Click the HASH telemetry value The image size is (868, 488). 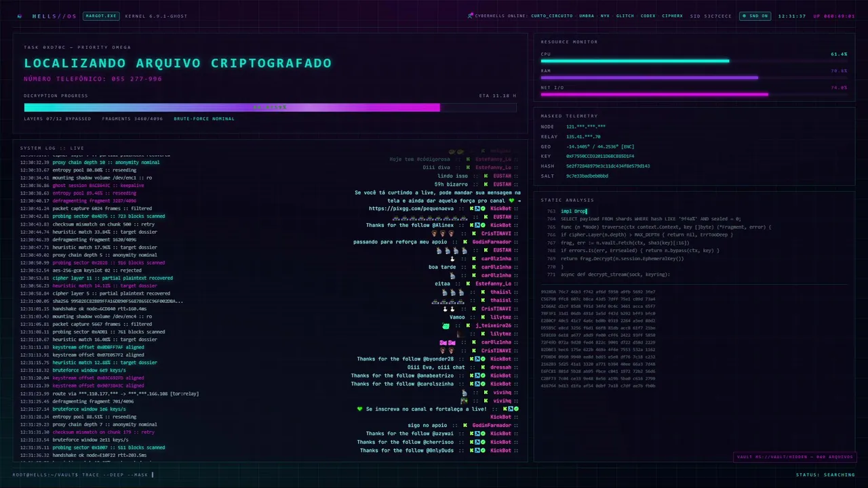(608, 166)
